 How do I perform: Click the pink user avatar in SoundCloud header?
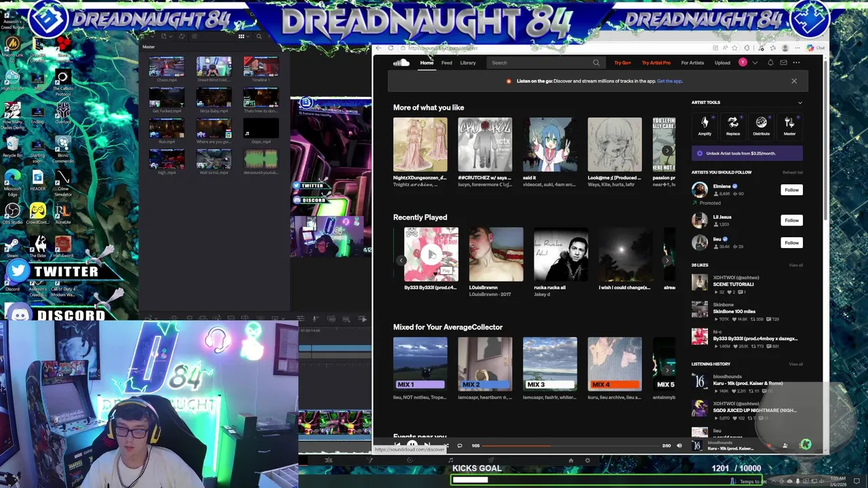(x=743, y=62)
